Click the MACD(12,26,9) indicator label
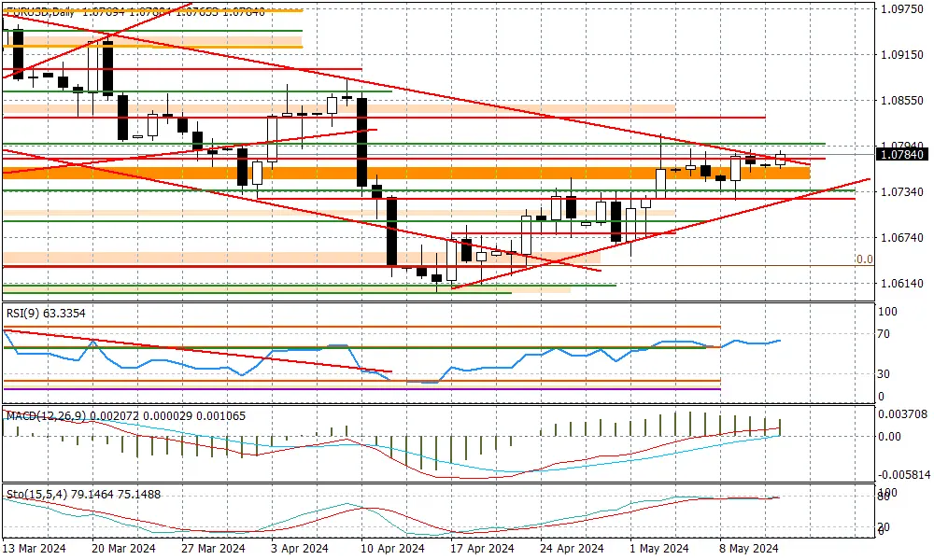Screen dimensions: 934x560 tap(126, 416)
